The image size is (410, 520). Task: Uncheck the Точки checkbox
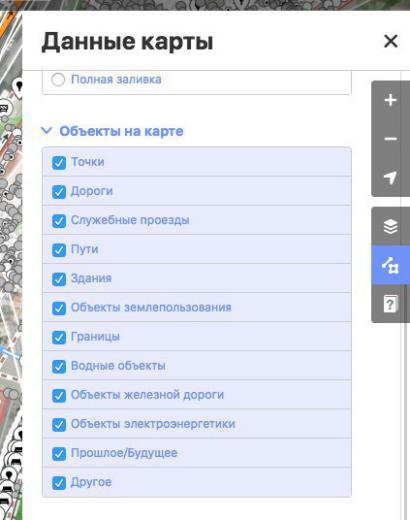click(x=59, y=163)
